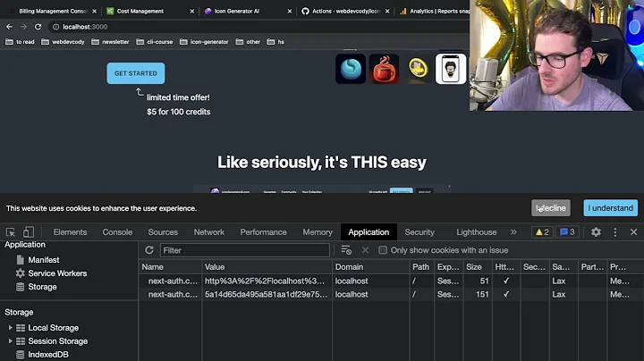
Task: Refresh the cookies table
Action: click(x=149, y=250)
